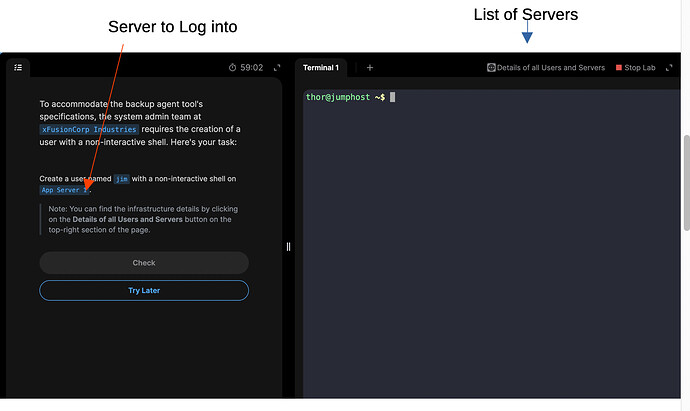Screen dimensions: 690x411
Task: Click the jim username code label
Action: coord(122,179)
